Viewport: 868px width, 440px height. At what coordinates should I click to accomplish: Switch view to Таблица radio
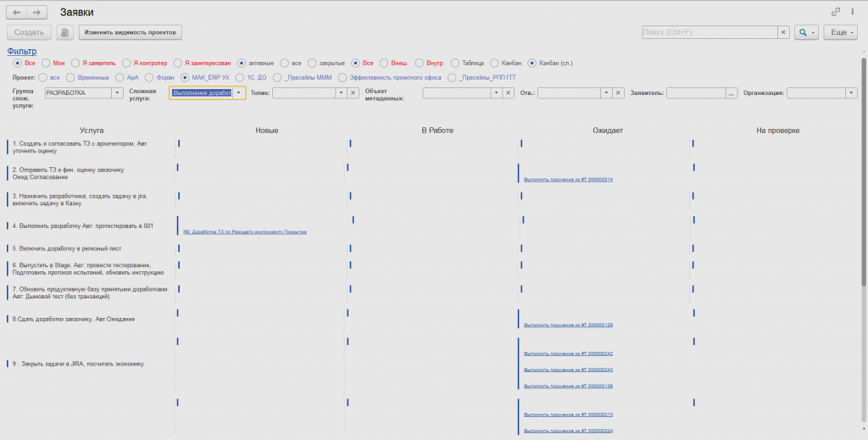(455, 63)
